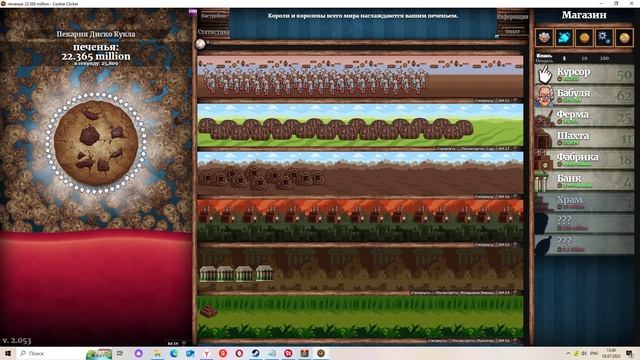The width and height of the screenshot is (640, 360).
Task: Buy the blue watering can upgrade
Action: coord(564,38)
